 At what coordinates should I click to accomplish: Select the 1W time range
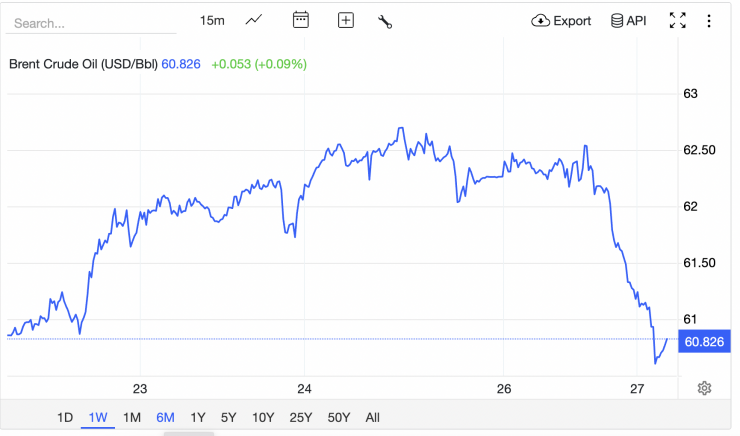pyautogui.click(x=98, y=417)
